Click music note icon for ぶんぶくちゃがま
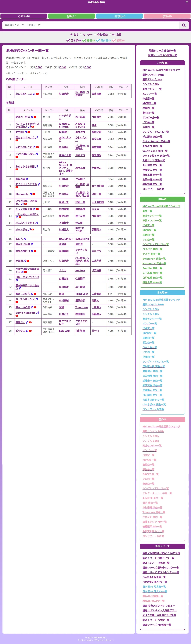Screen dimensions: 191x644 [x=36, y=223]
